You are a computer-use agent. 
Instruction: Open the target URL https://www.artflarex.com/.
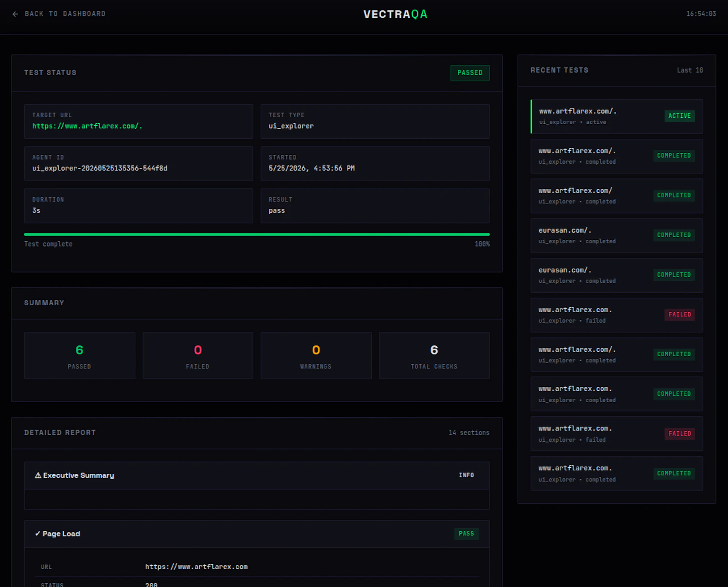[x=87, y=126]
